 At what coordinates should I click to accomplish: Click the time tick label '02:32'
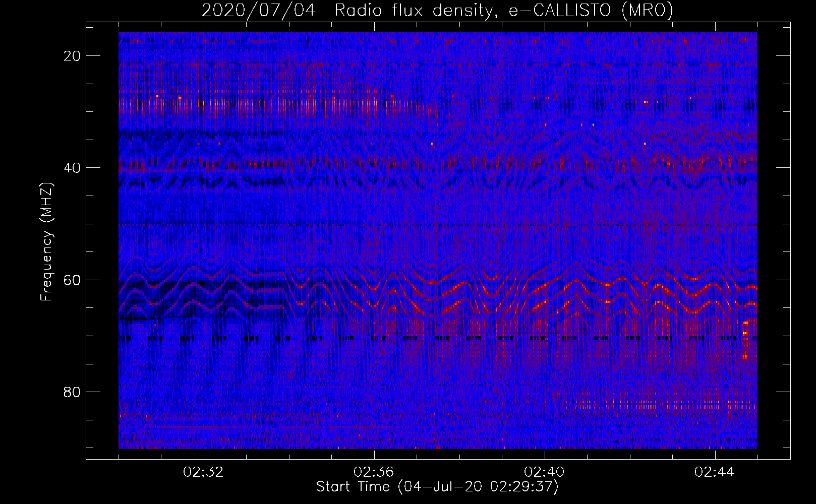(x=204, y=472)
